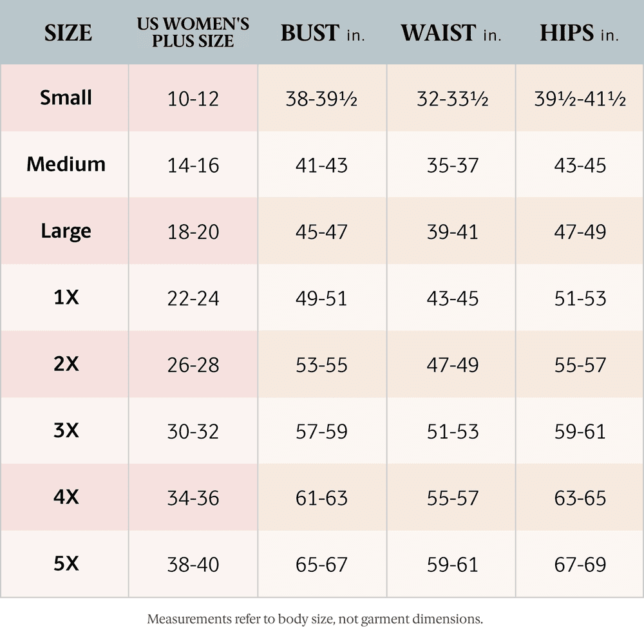Click the BUST in. column header
Viewport: 644px width, 644px height.
pos(322,33)
